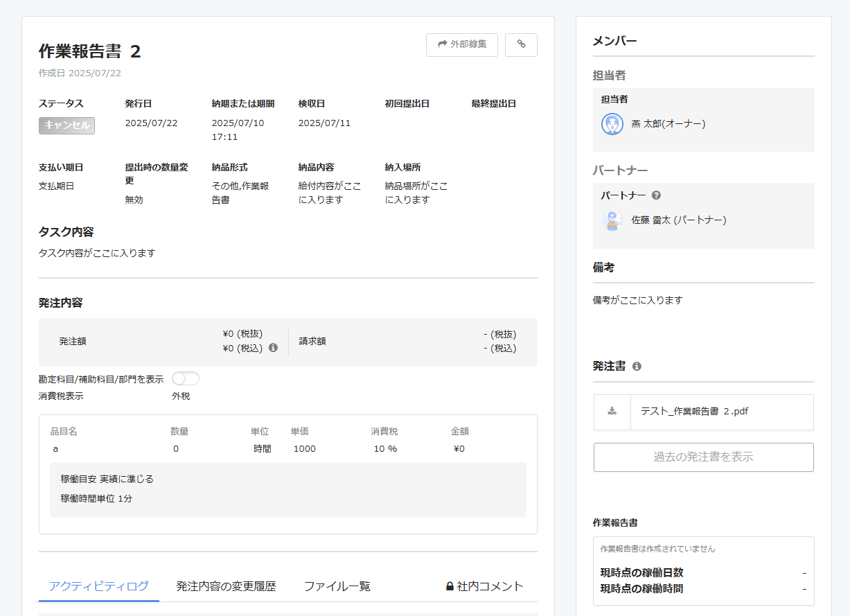Click the info icon beside 発注額 税込
Image resolution: width=850 pixels, height=616 pixels.
click(x=273, y=348)
